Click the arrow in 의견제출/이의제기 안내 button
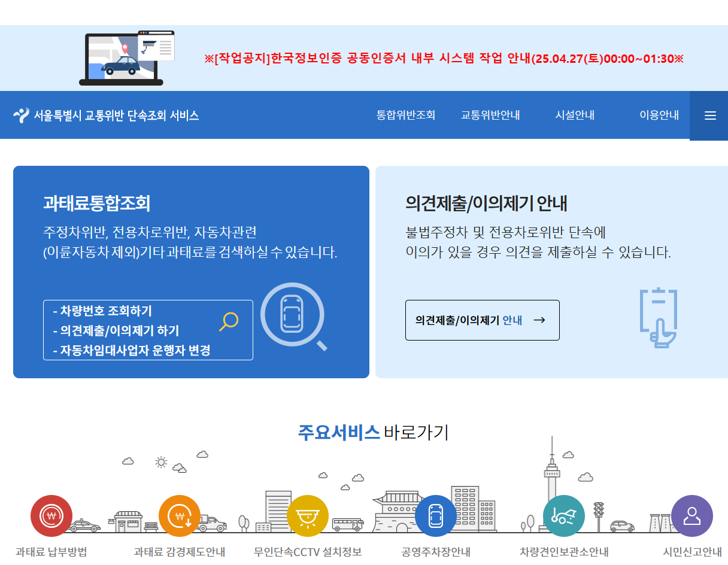Viewport: 728px width, 565px height. 539,320
